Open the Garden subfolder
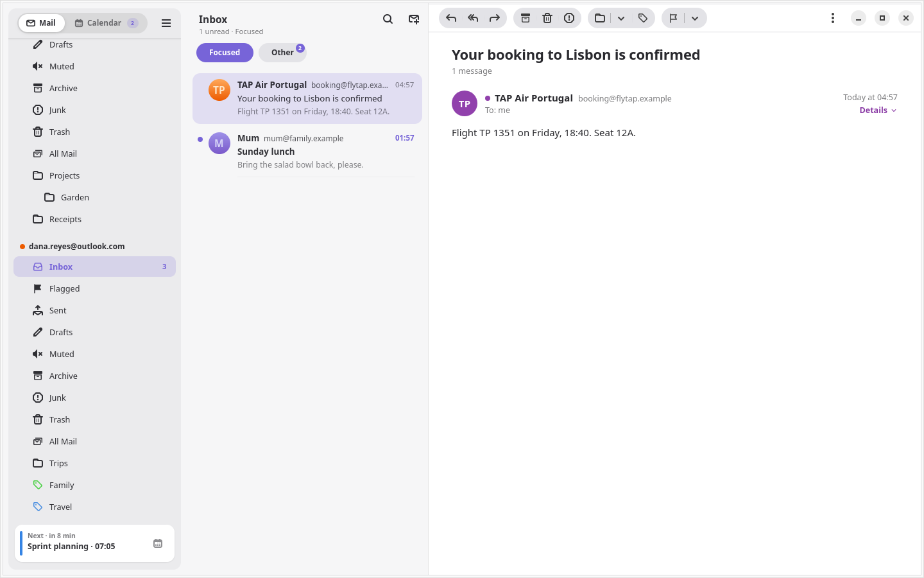Screen dimensions: 924x578 point(94,197)
